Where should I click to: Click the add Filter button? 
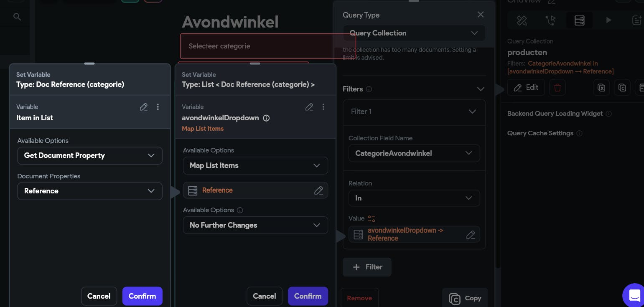[367, 267]
